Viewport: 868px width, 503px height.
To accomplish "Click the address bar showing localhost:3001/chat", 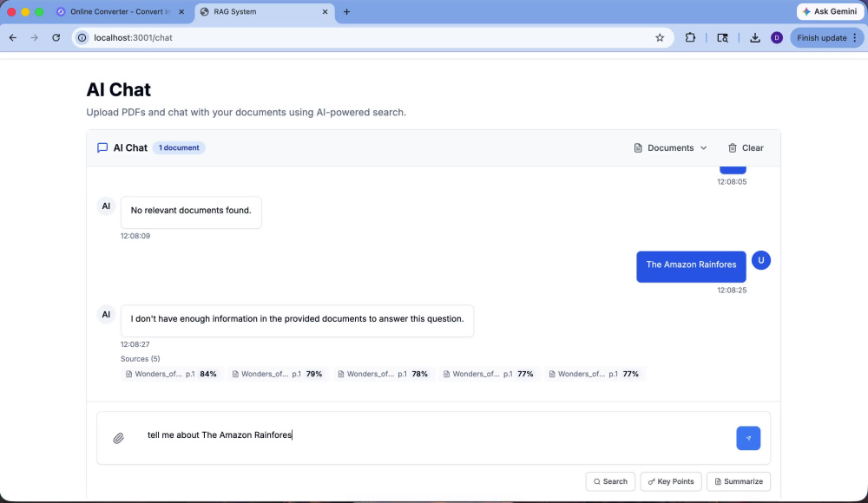I will click(372, 37).
